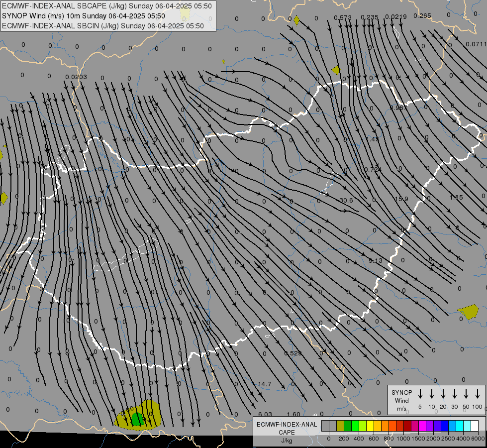Viewport: 487px width, 448px height.
Task: Click the 30.6 value on the map
Action: pos(346,200)
